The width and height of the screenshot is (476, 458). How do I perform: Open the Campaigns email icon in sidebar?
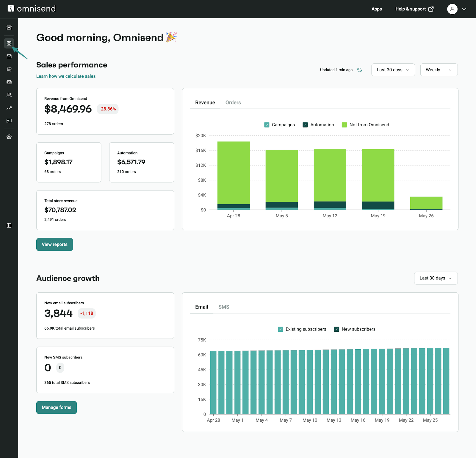coord(9,56)
